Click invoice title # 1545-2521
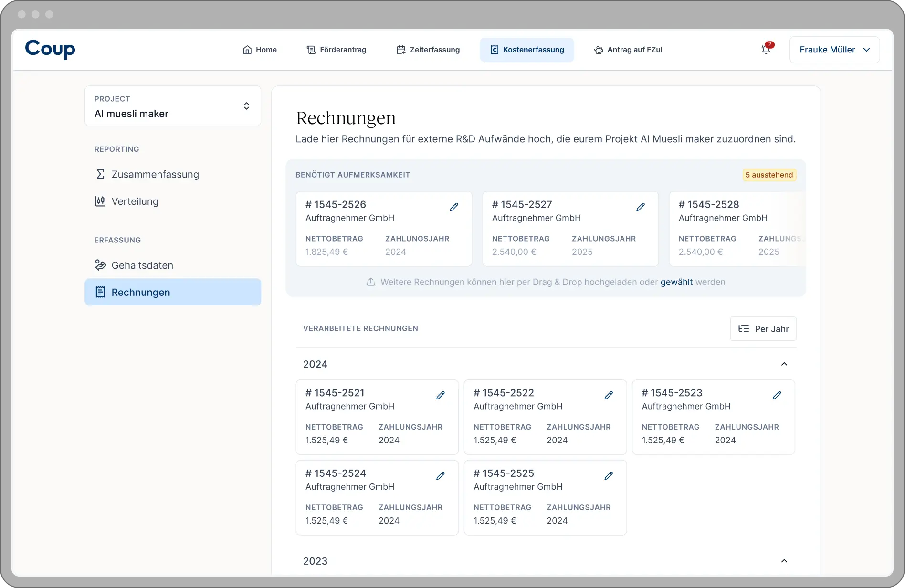The width and height of the screenshot is (905, 588). pyautogui.click(x=335, y=393)
